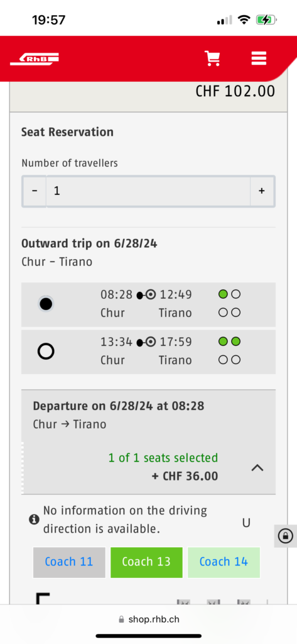Tap the Departure on 6/28/24 header
Image resolution: width=297 pixels, height=644 pixels.
[119, 406]
